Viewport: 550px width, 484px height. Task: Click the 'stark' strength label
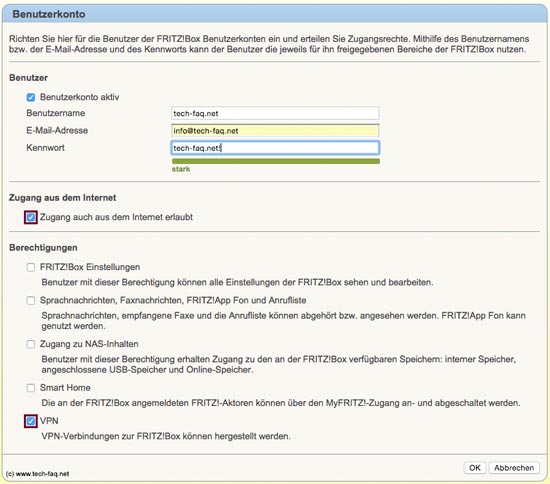tap(181, 169)
